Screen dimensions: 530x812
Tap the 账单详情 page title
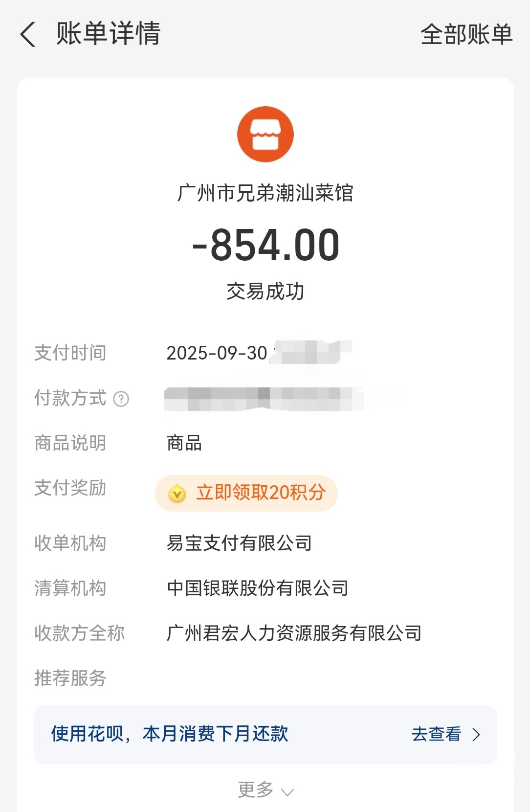tap(108, 33)
